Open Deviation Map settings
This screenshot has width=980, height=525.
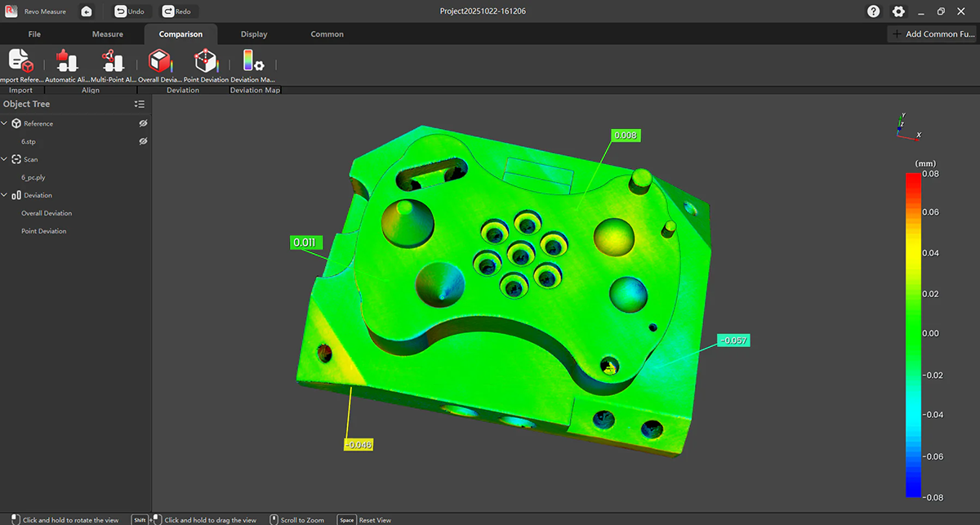[253, 62]
